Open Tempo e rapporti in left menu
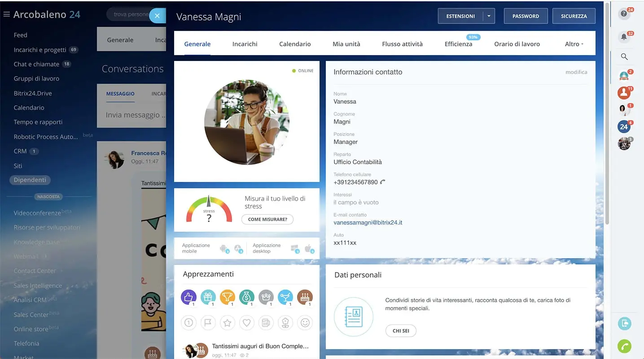This screenshot has width=644, height=359. (38, 122)
